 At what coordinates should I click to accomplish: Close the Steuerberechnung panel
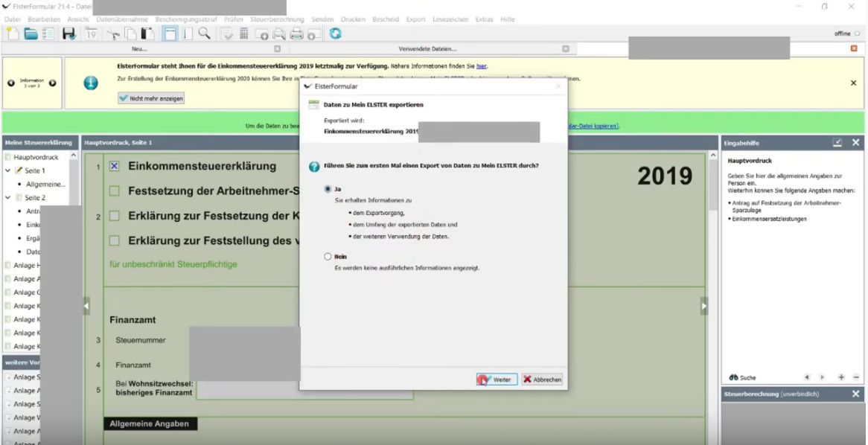(x=856, y=394)
